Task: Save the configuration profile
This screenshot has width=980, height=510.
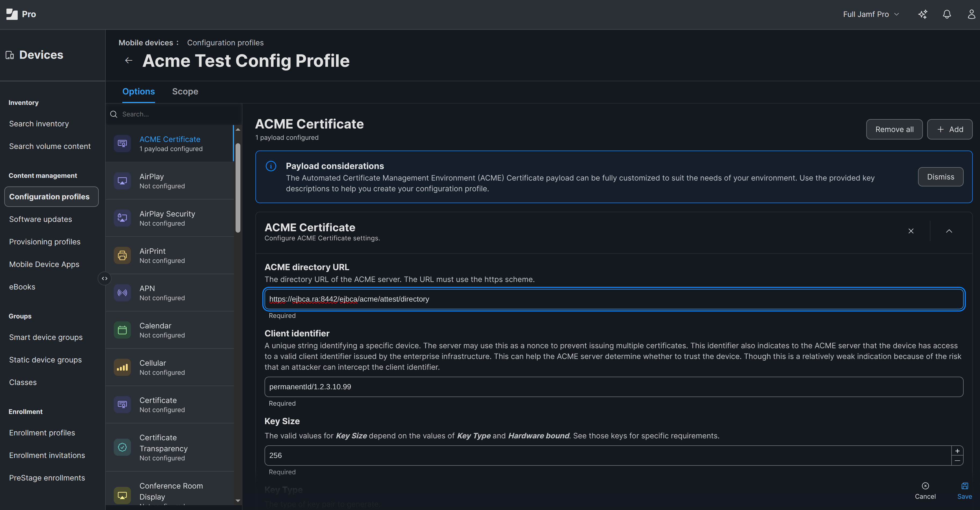Action: [964, 491]
